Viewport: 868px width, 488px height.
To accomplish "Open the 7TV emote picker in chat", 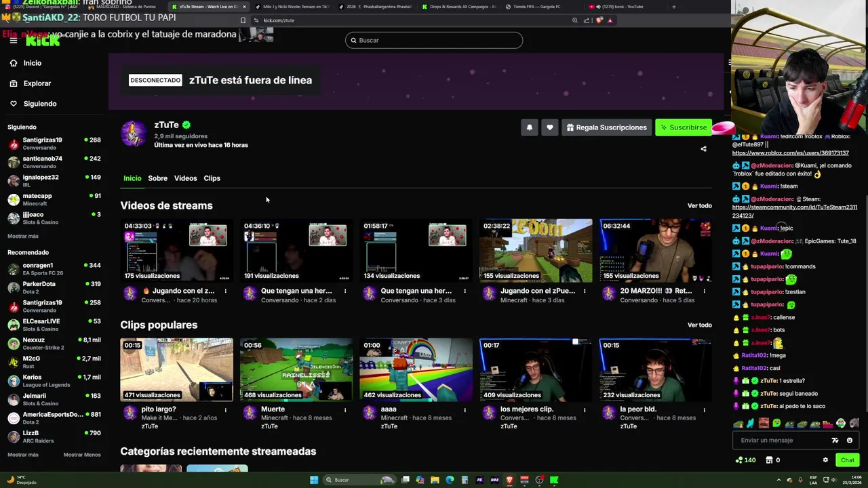I will [835, 441].
